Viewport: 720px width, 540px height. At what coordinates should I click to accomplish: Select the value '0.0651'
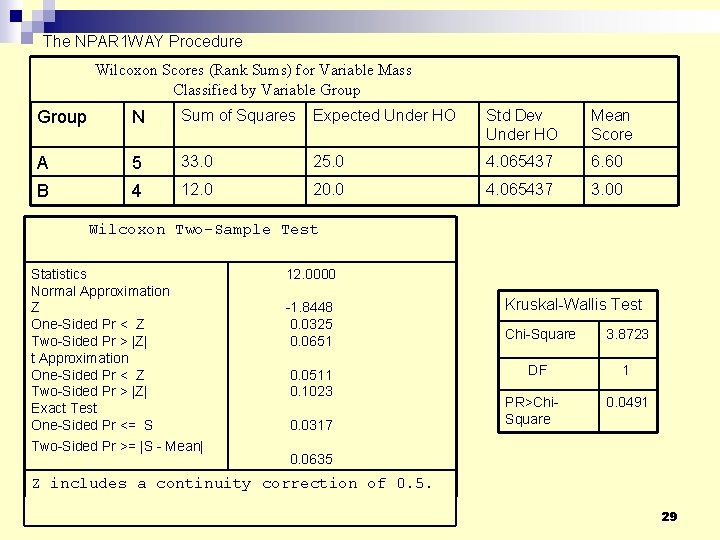pyautogui.click(x=311, y=341)
